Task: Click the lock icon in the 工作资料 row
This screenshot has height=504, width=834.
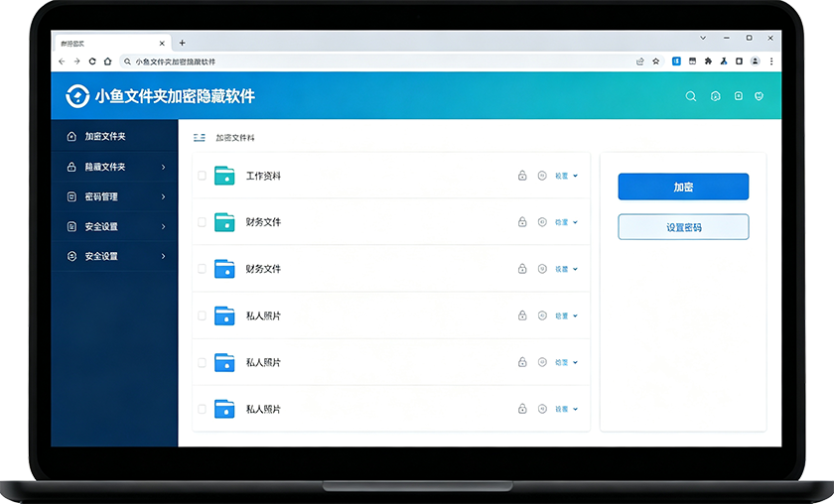Action: (x=522, y=176)
